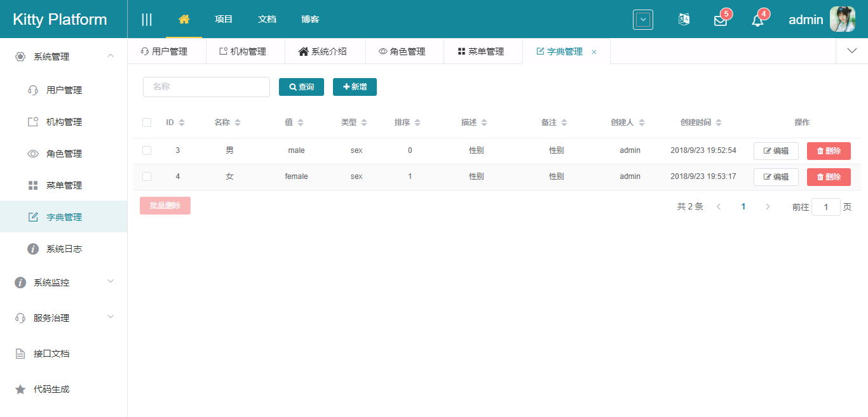868x417 pixels.
Task: Click the 批量删除 batch delete button
Action: pyautogui.click(x=165, y=206)
